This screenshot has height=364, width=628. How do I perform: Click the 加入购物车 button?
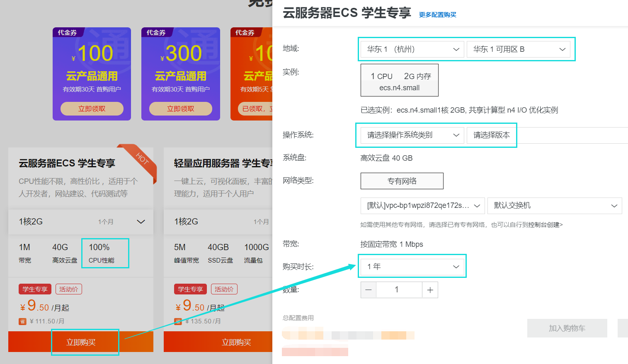click(x=567, y=328)
